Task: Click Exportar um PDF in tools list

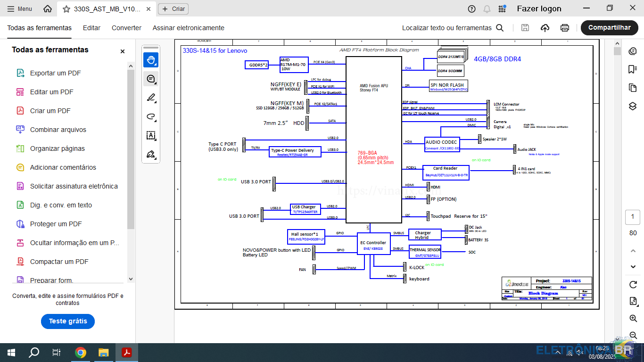Action: tap(55, 73)
